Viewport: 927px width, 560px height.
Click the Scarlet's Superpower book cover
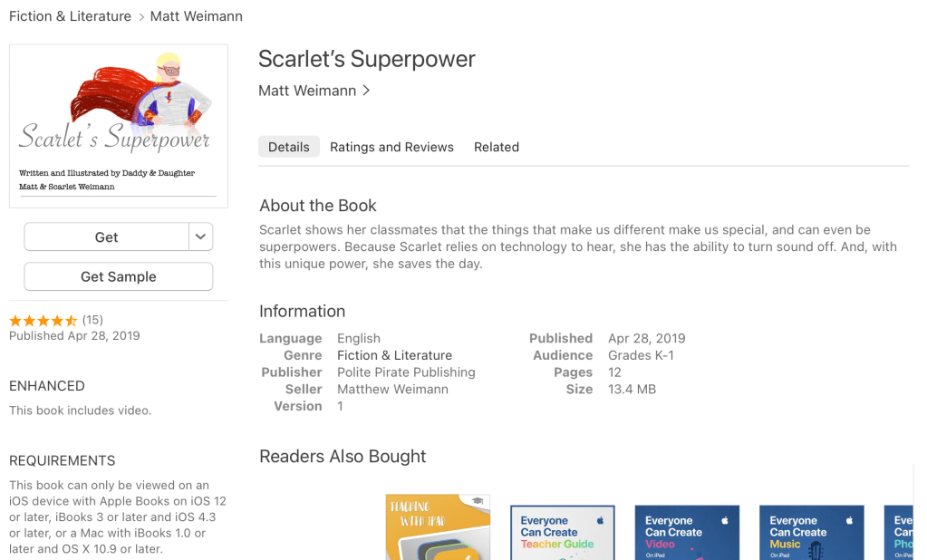[119, 126]
